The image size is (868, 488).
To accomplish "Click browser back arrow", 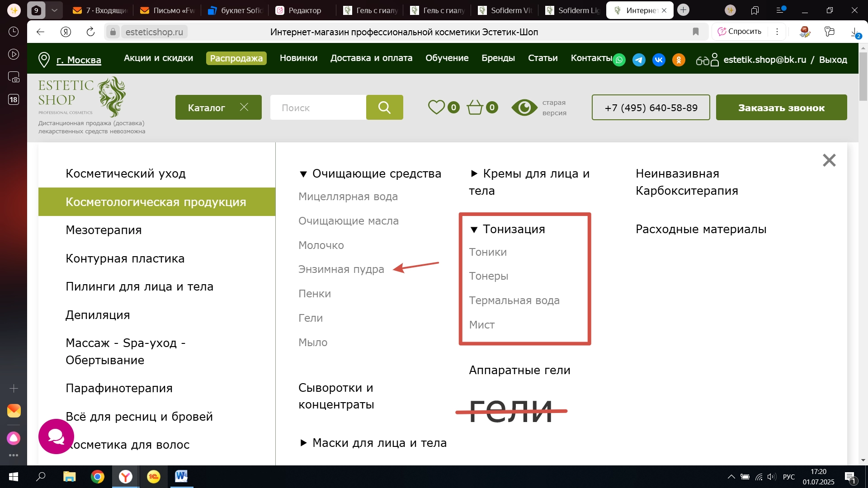I will tap(41, 32).
